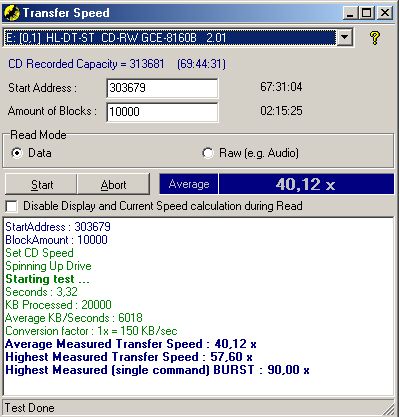399x417 pixels.
Task: Click the Starting test ... log line
Action: click(47, 279)
